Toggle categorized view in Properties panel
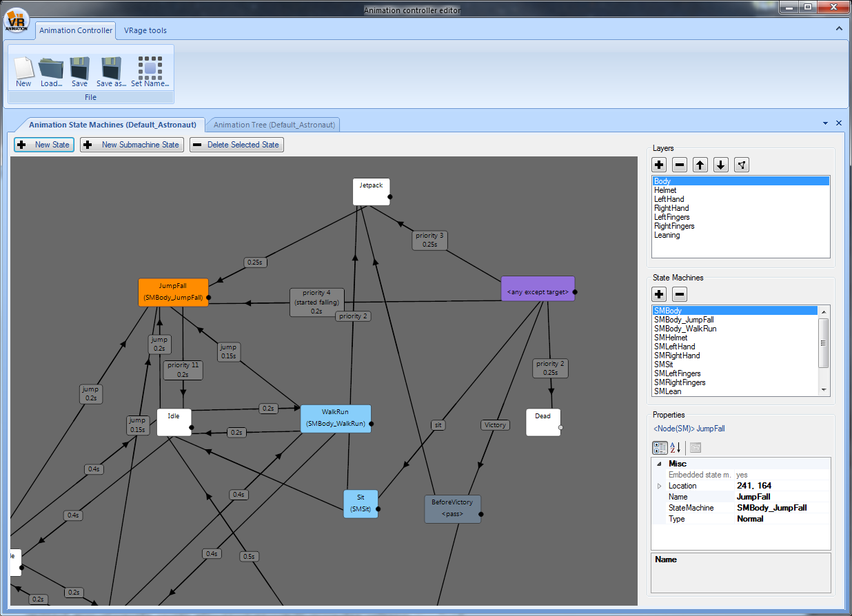This screenshot has width=852, height=616. coord(660,447)
